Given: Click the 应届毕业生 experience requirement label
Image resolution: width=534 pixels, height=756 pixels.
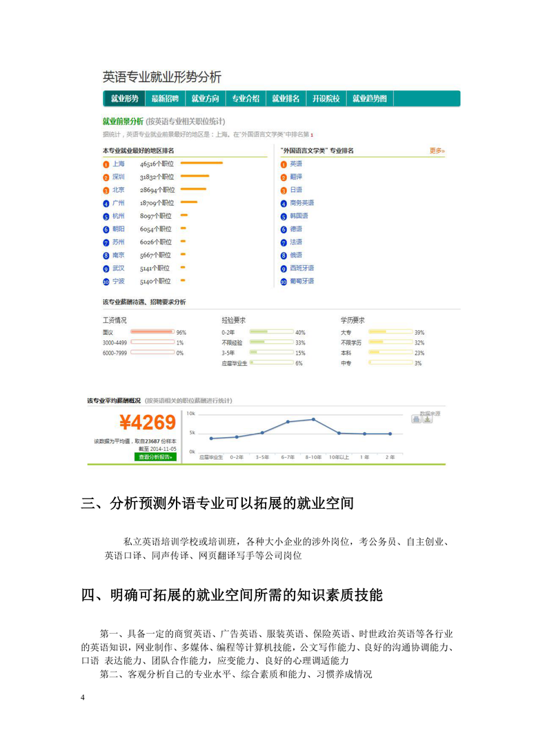Looking at the screenshot, I should pyautogui.click(x=234, y=363).
